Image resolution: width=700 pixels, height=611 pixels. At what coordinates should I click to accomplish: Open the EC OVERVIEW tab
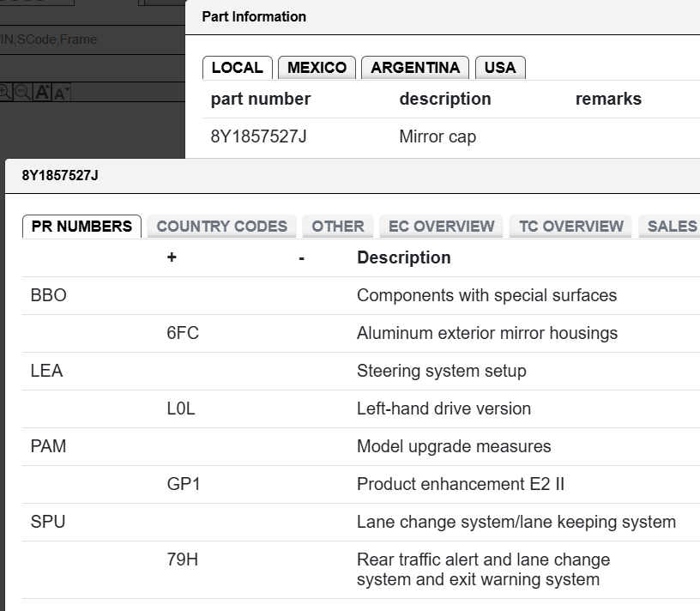pyautogui.click(x=442, y=226)
